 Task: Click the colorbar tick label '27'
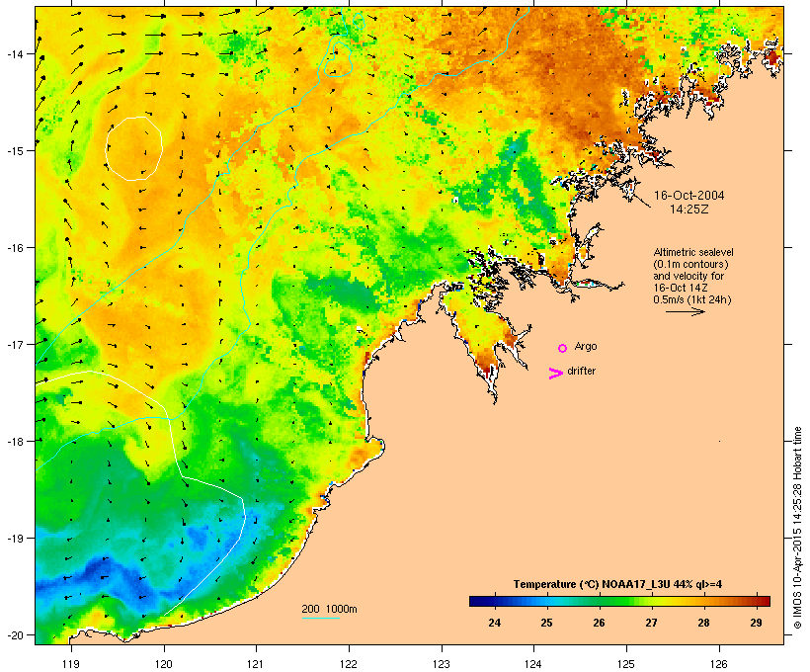click(651, 623)
